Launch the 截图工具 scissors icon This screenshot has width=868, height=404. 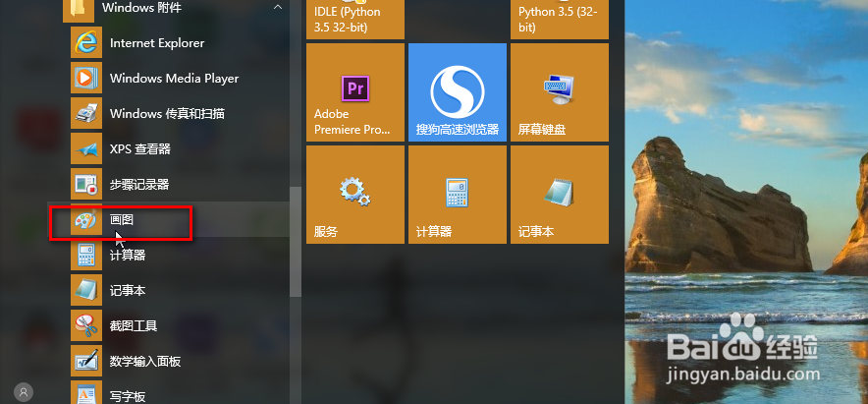[86, 326]
